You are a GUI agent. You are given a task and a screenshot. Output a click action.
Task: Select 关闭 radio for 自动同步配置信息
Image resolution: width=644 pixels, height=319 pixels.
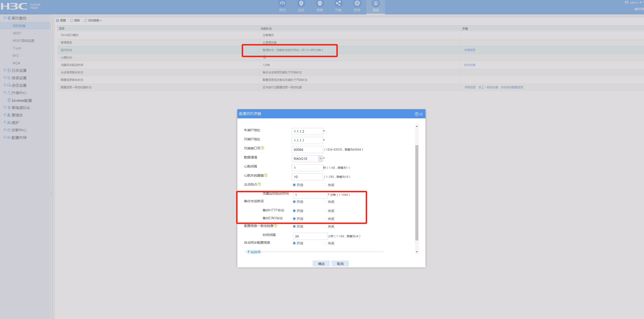[325, 243]
